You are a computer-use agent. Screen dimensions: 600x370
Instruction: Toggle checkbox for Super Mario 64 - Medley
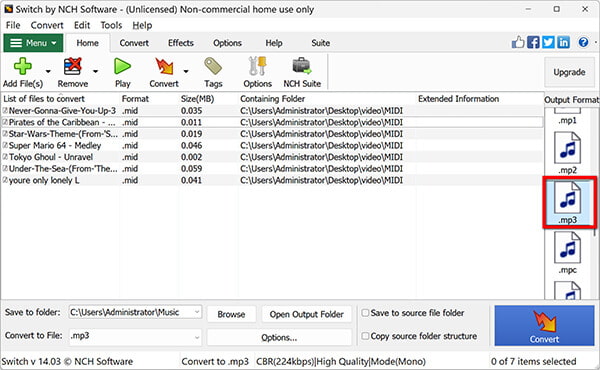[x=5, y=145]
